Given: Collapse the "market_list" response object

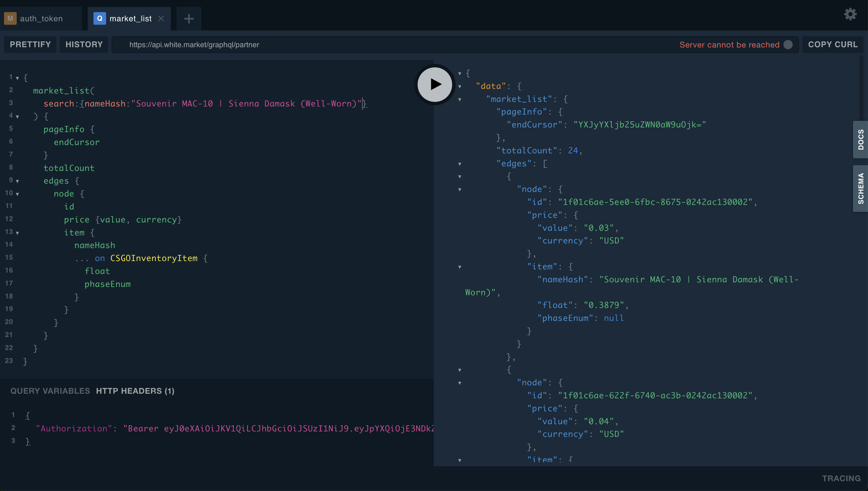Looking at the screenshot, I should 460,99.
